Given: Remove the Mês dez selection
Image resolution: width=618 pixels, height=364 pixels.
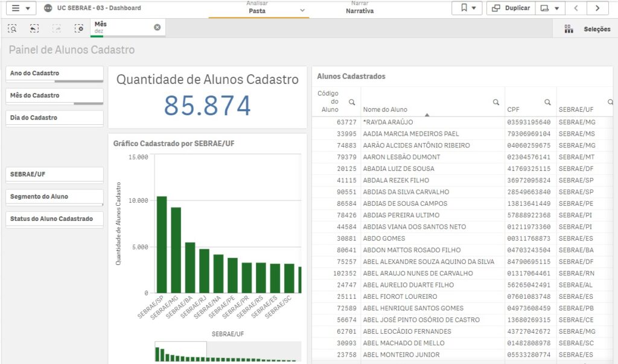Looking at the screenshot, I should click(157, 27).
